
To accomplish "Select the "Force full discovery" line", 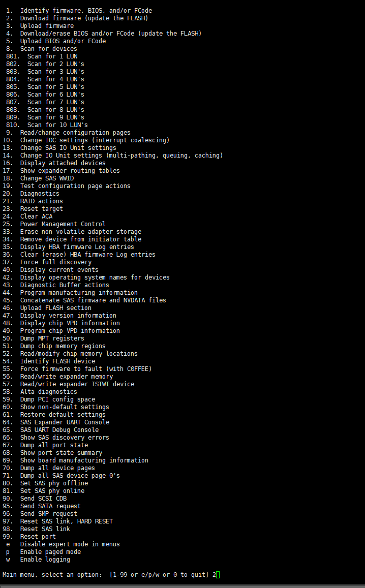I will coord(55,262).
